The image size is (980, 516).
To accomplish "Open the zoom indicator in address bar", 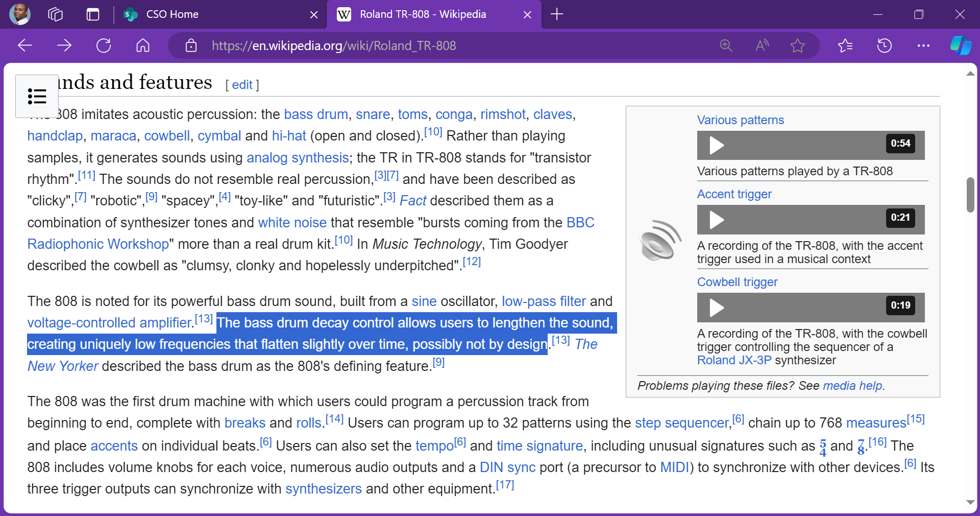I will tap(726, 45).
